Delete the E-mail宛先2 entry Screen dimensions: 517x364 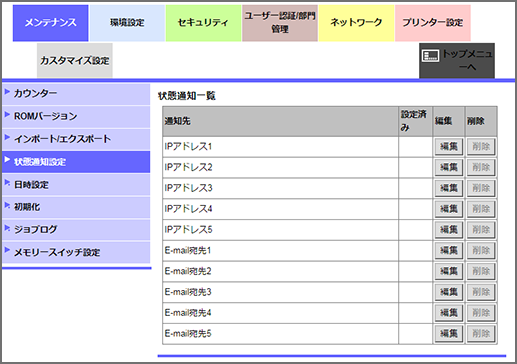(481, 271)
